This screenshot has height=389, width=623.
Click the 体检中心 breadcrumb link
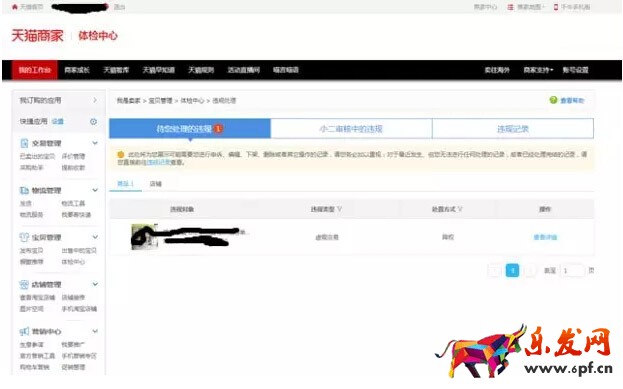point(192,101)
